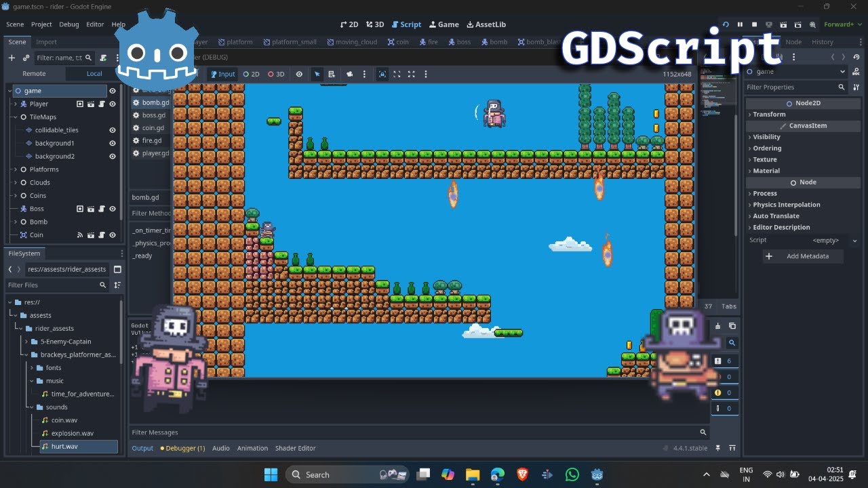Image resolution: width=868 pixels, height=488 pixels.
Task: Click the camera override icon in game toolbar
Action: (x=349, y=74)
